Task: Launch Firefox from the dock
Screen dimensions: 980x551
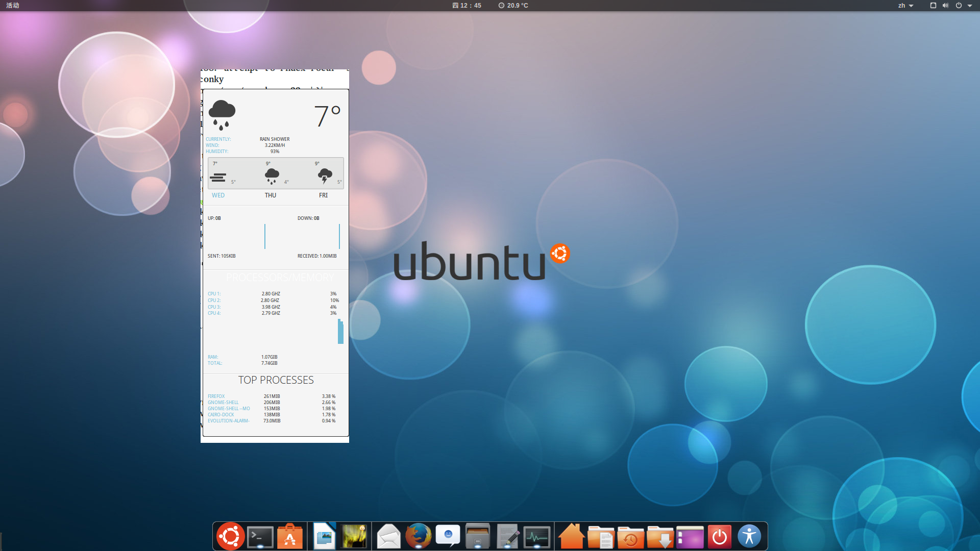Action: 418,536
